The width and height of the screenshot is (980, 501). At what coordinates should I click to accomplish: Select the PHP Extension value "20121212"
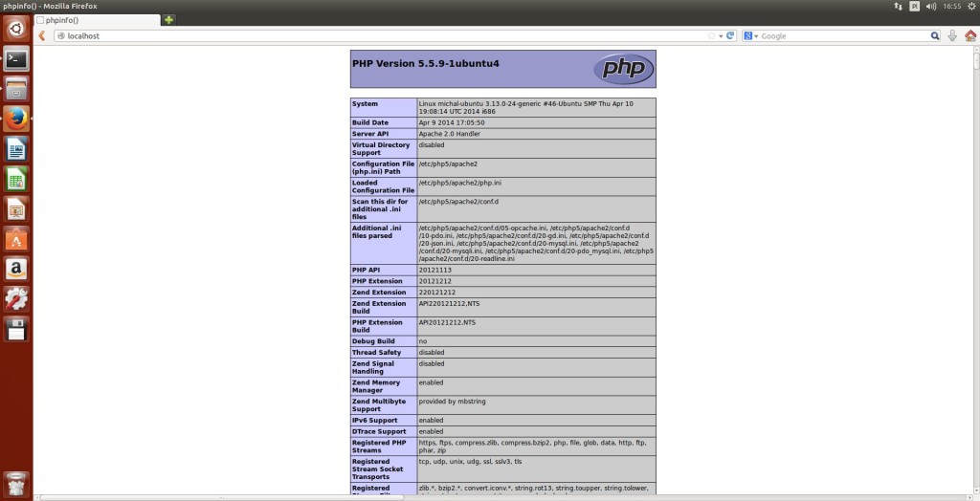point(436,281)
